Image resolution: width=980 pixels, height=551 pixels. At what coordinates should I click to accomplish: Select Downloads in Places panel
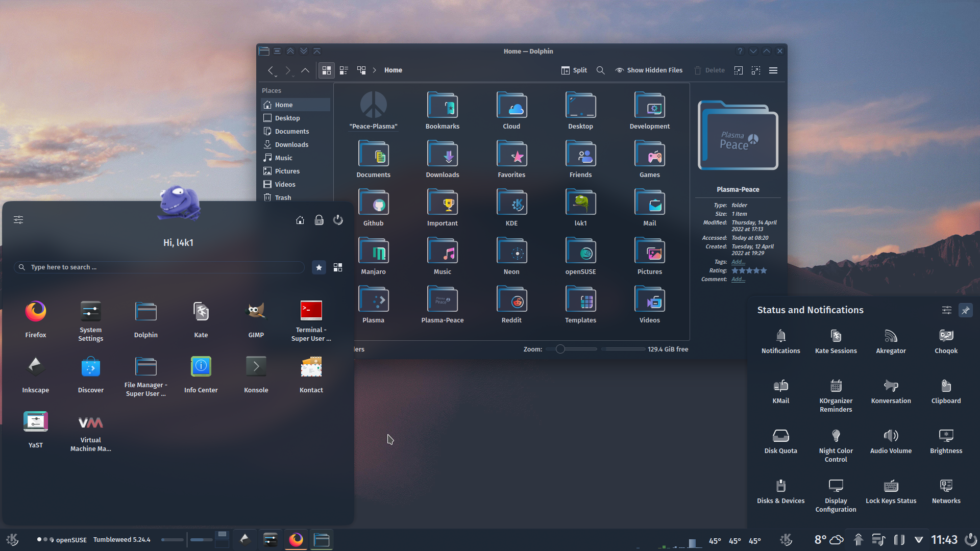(296, 145)
